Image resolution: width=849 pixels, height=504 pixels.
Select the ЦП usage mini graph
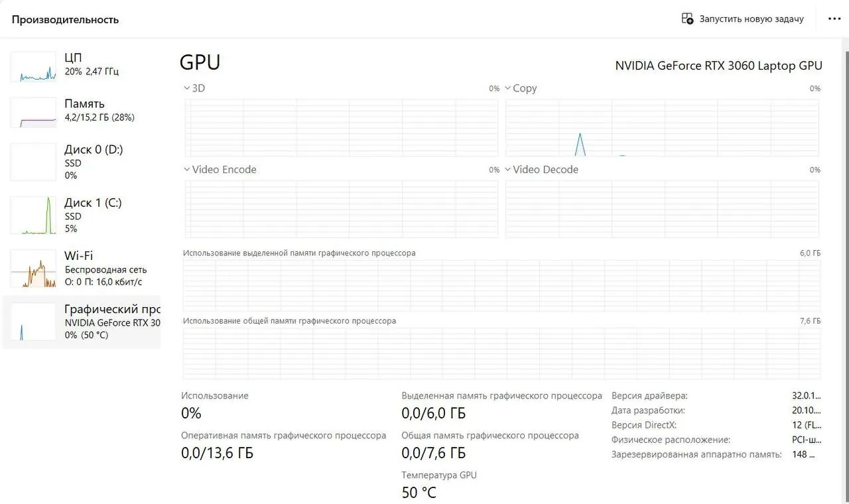point(33,66)
